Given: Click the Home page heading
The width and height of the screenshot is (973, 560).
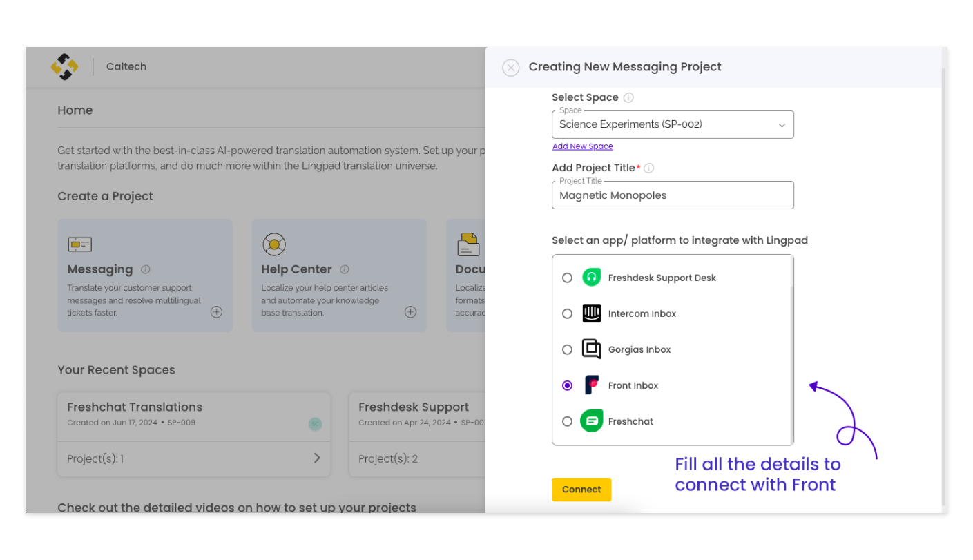Looking at the screenshot, I should coord(75,110).
